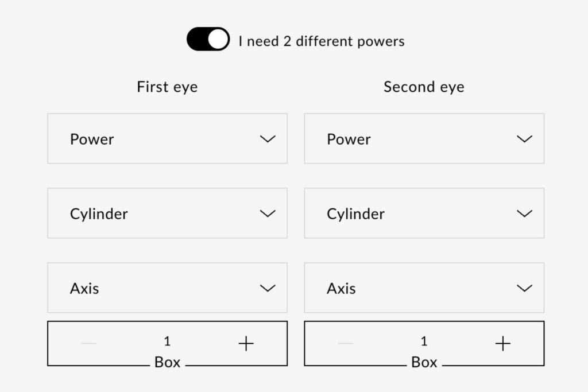
Task: Open the Second eye Power dropdown
Action: (x=424, y=139)
